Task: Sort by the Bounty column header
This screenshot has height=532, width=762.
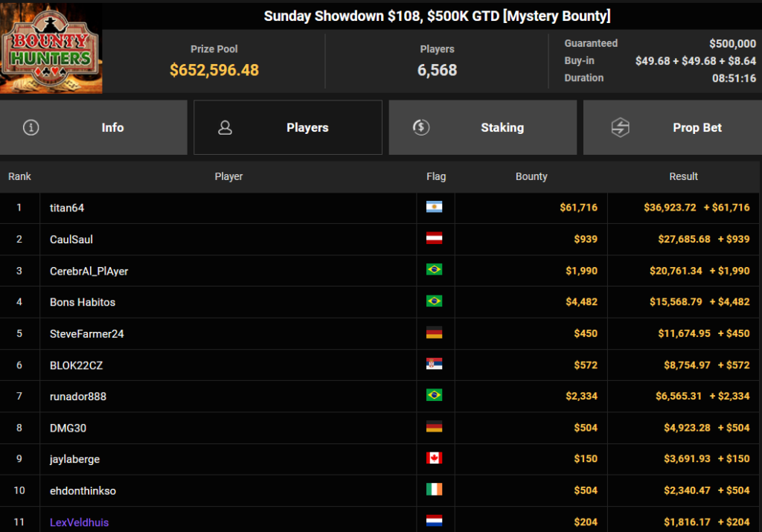Action: (531, 176)
